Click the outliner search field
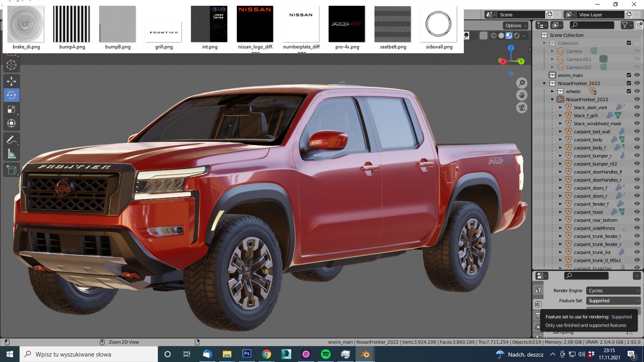Screen dimensions: 644x362 pyautogui.click(x=592, y=25)
